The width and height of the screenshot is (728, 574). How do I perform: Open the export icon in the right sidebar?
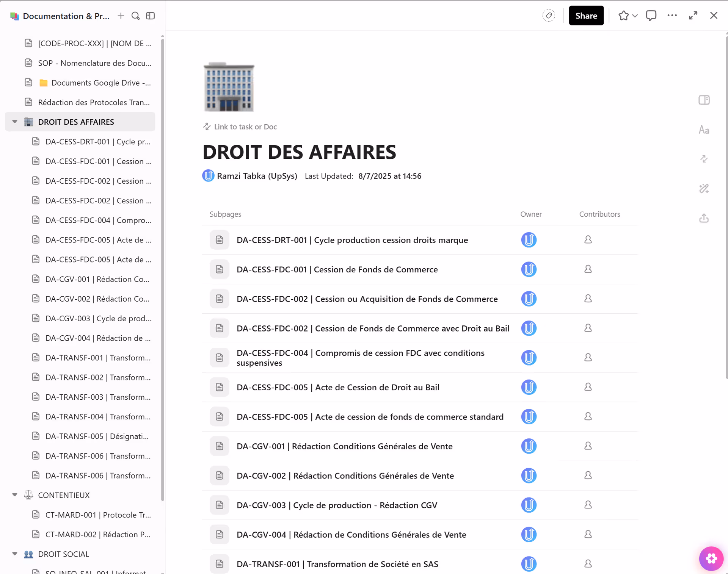pos(704,218)
